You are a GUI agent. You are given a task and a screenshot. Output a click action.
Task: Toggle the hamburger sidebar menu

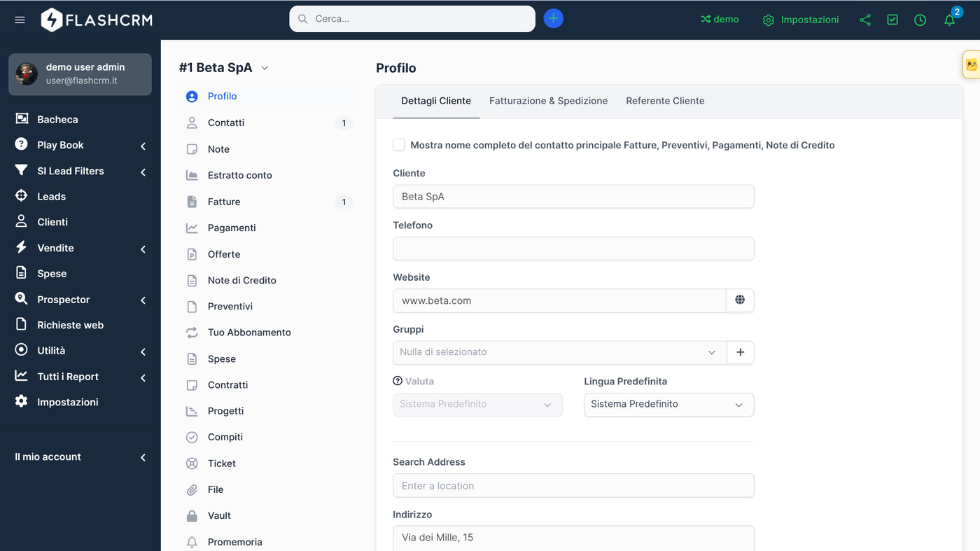tap(20, 20)
